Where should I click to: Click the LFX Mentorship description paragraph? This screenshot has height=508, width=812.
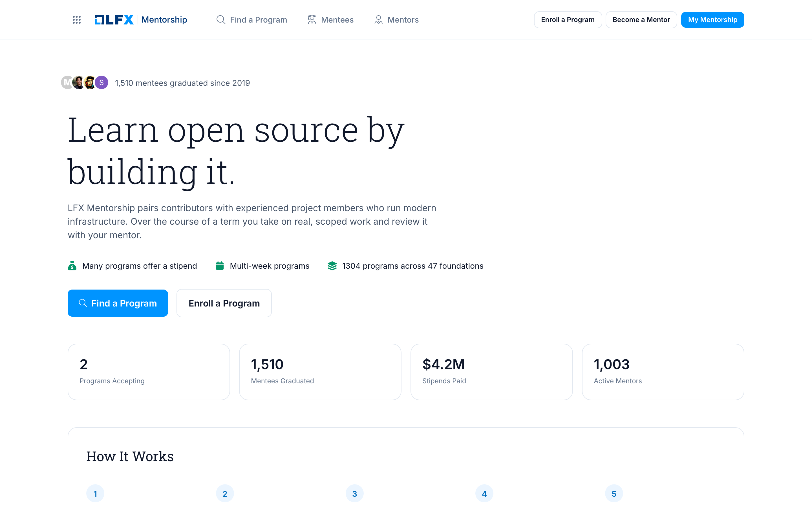coord(252,222)
